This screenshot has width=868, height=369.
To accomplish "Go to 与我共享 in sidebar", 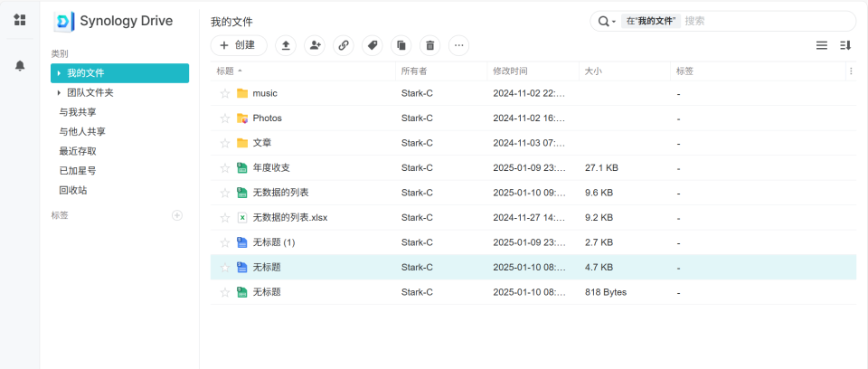I will (x=78, y=112).
